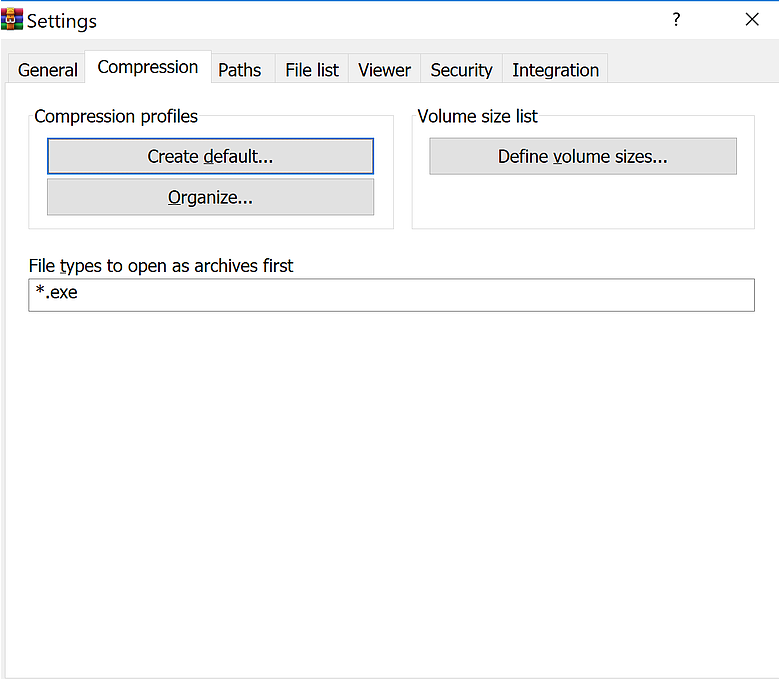Viewport: 779px width, 679px height.
Task: Switch to the Security tab
Action: point(462,70)
